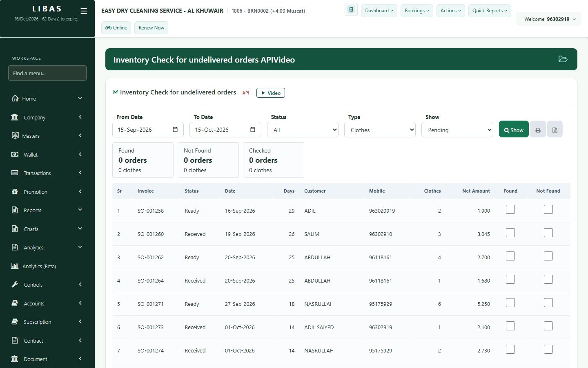Expand the Accounts sidebar section
The height and width of the screenshot is (368, 588).
tap(47, 303)
